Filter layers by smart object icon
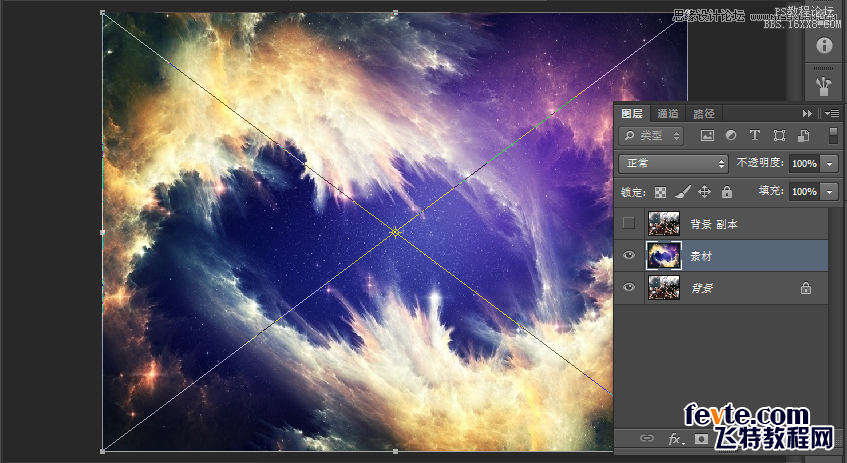Viewport: 847px width, 463px height. click(x=803, y=135)
